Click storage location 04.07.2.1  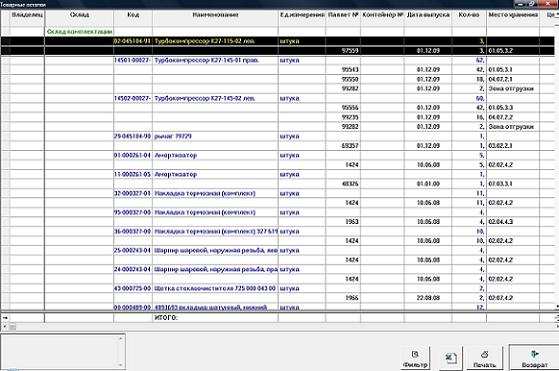513,79
